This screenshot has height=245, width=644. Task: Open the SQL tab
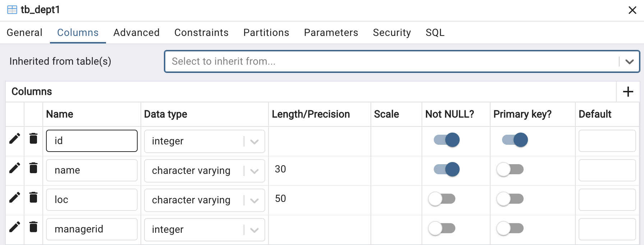point(435,33)
